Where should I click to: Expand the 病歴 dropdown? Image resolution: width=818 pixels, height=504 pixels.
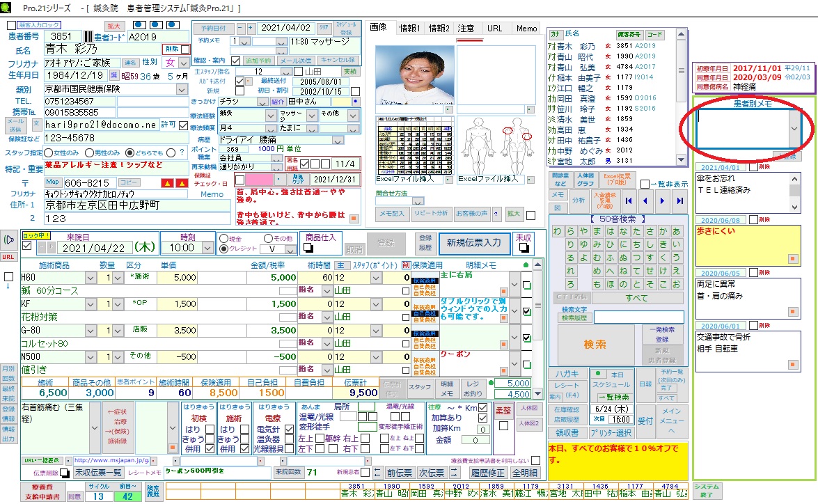point(338,141)
